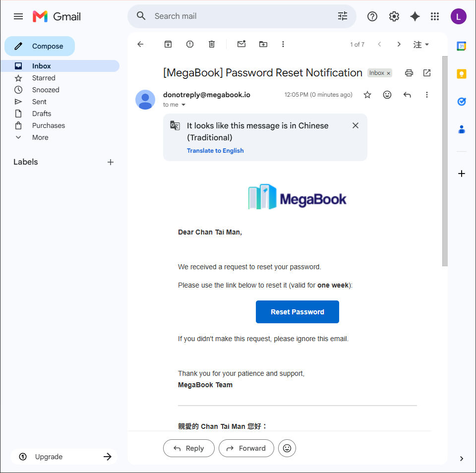Archive this email
Viewport: 476px width, 473px height.
tap(168, 44)
